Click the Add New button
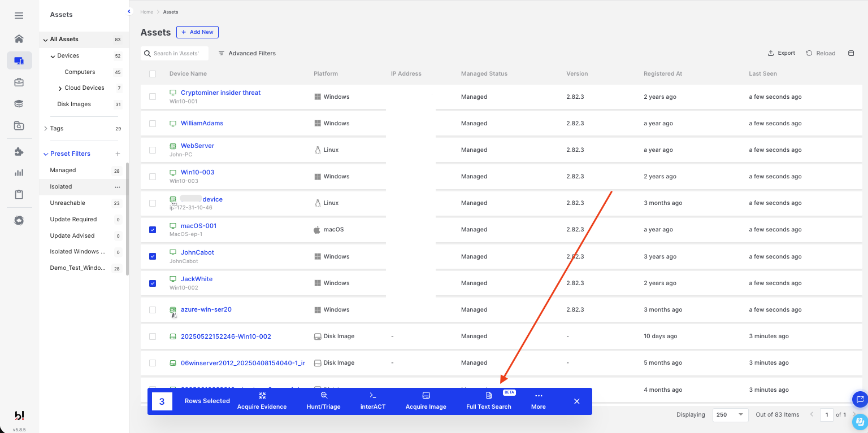This screenshot has height=433, width=868. 197,32
